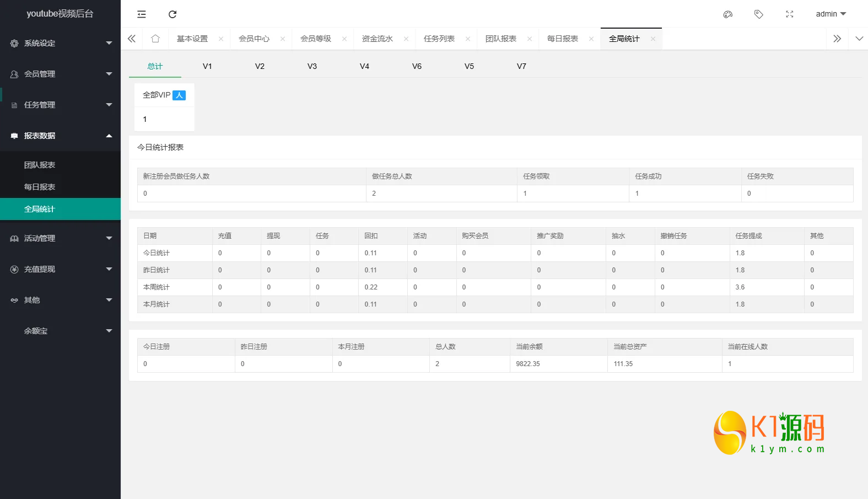Close the 基本设置 tab

221,39
